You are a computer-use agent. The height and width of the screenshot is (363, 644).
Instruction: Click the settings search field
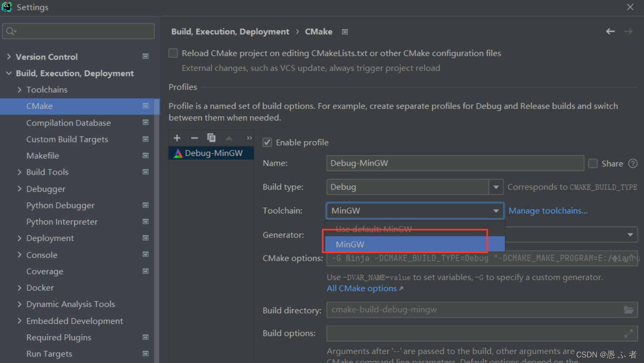pyautogui.click(x=78, y=31)
